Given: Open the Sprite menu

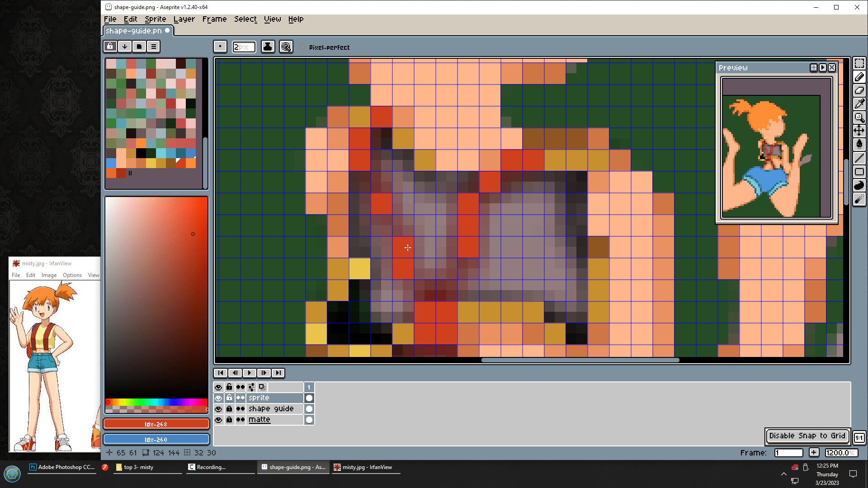Looking at the screenshot, I should (155, 19).
